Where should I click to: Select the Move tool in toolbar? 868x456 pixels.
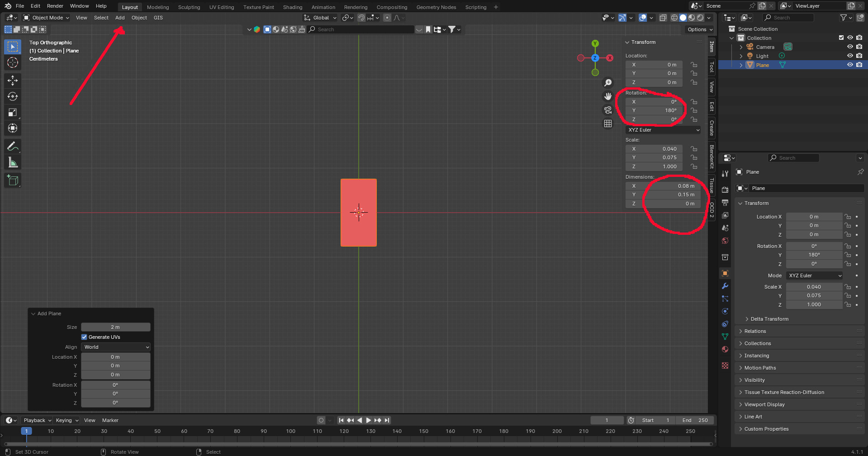13,81
